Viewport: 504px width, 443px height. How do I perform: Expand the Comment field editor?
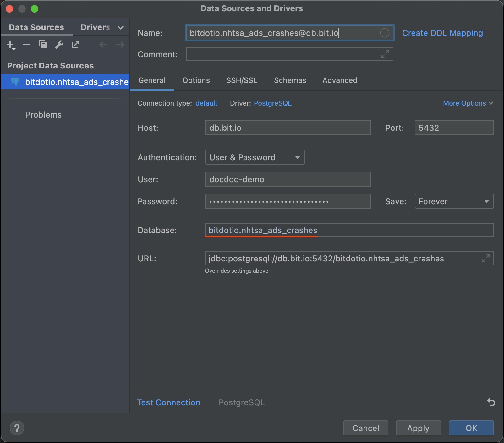385,54
